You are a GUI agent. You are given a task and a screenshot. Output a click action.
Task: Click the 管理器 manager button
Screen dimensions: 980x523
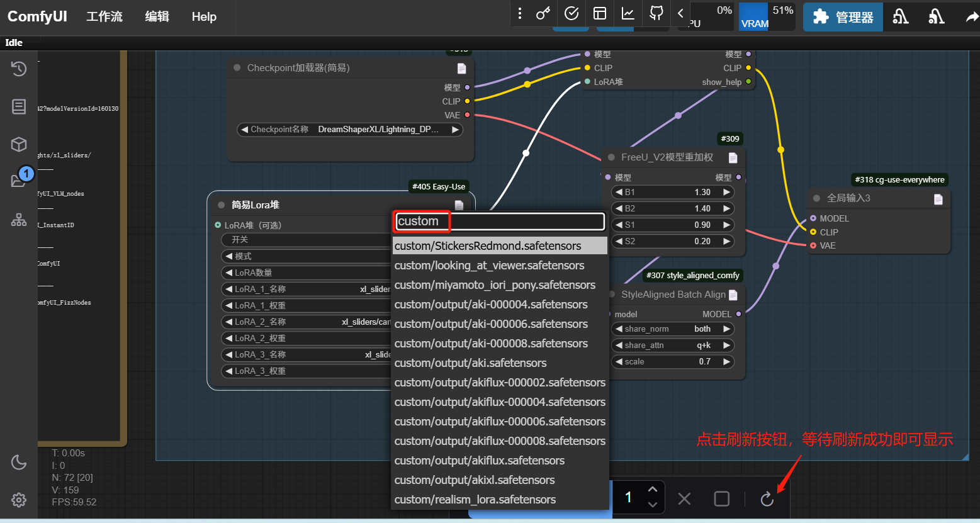pos(843,17)
